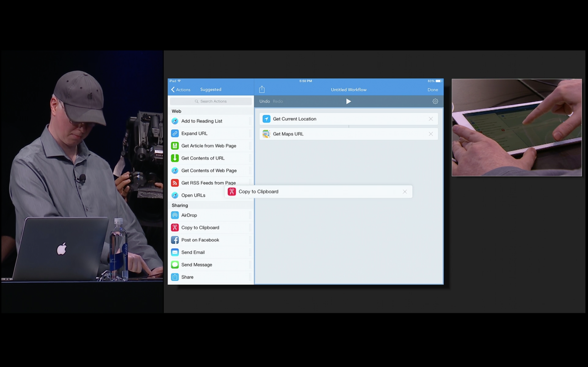Tap the Send Message bubble icon
Image resolution: width=588 pixels, height=367 pixels.
tap(175, 265)
